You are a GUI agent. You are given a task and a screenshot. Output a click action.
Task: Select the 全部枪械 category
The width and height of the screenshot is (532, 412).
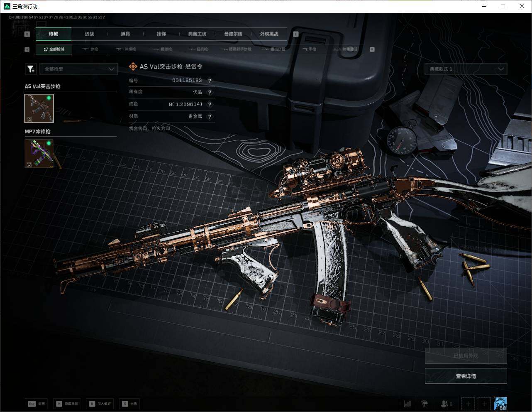click(x=54, y=49)
